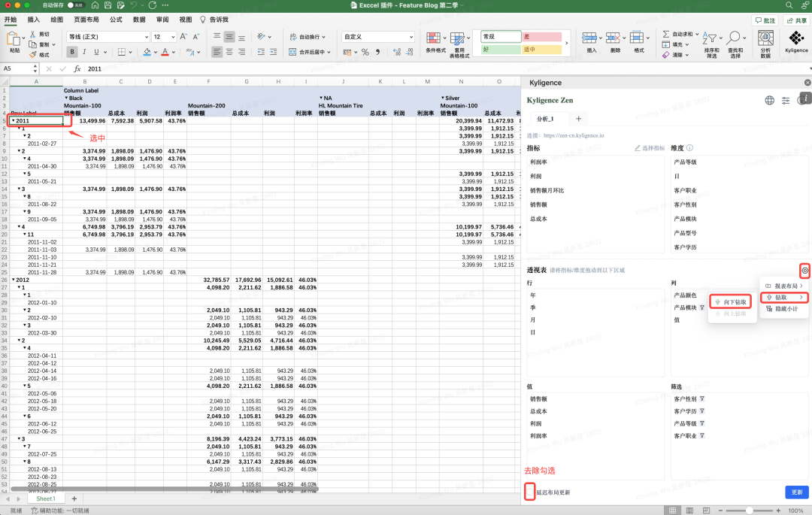Apply the 适中 yellow cell style swatch
812x515 pixels.
click(541, 49)
